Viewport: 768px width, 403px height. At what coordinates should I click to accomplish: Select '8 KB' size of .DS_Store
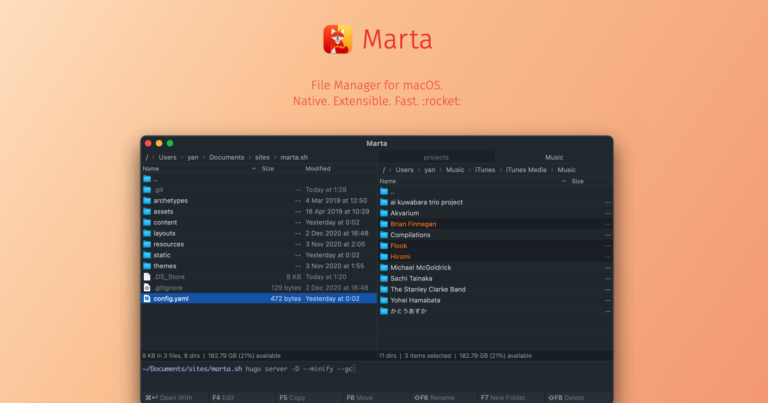[293, 277]
